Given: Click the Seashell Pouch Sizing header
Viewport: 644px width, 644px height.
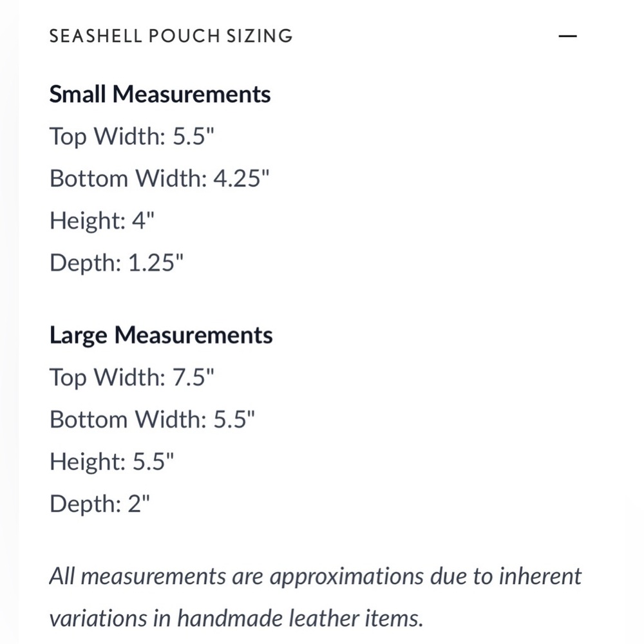Looking at the screenshot, I should tap(171, 36).
